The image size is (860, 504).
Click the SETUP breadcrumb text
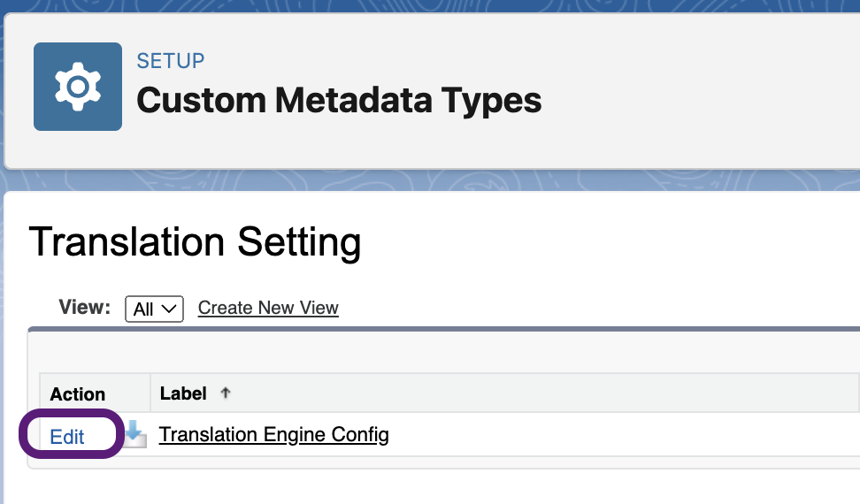(171, 61)
